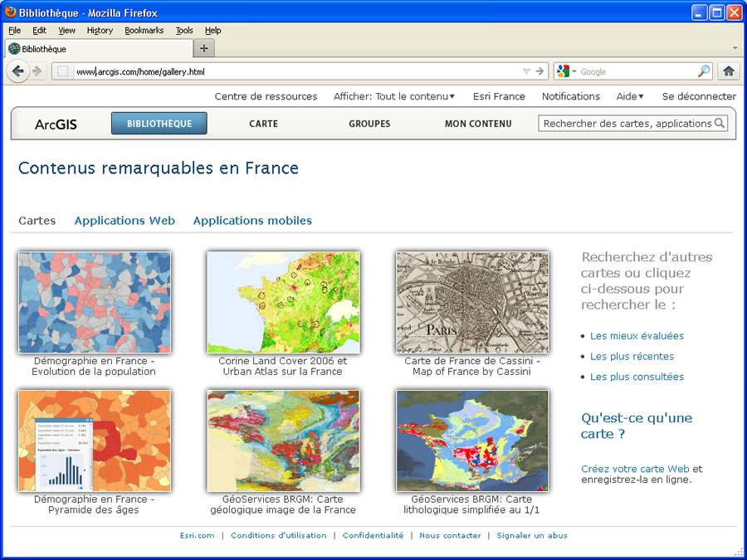Open Pyramide des âges map thumbnail

[95, 441]
